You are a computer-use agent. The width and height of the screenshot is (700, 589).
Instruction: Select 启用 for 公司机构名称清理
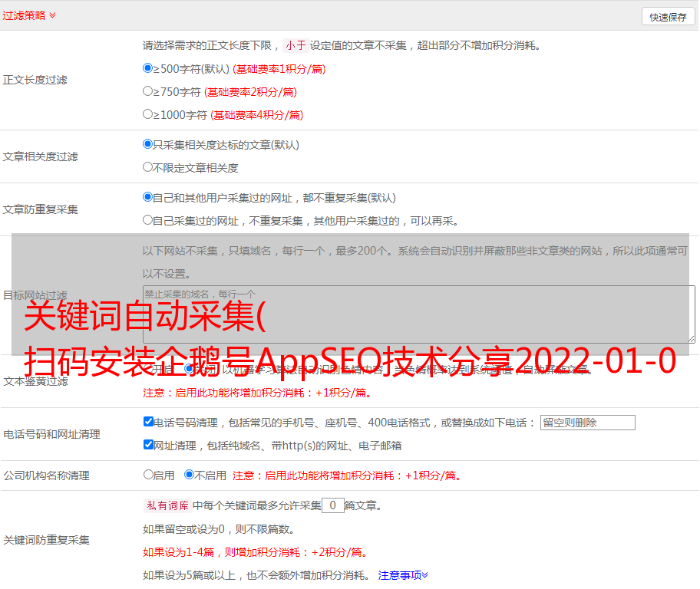click(x=148, y=475)
